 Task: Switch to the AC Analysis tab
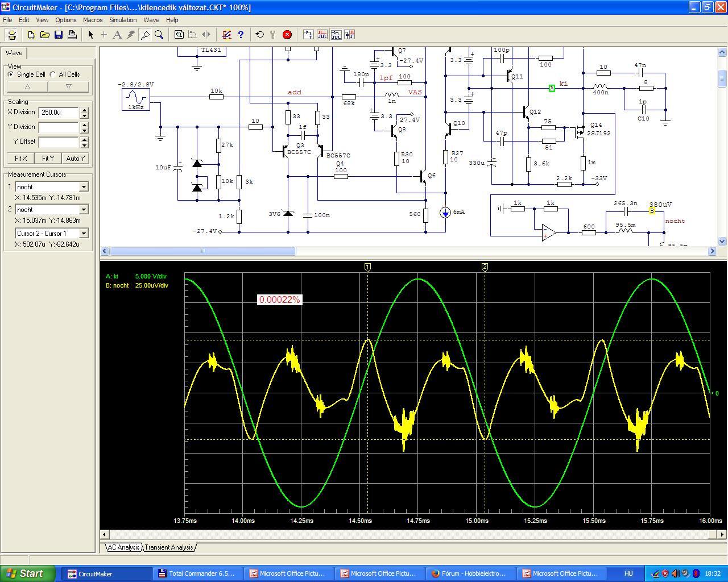click(123, 547)
